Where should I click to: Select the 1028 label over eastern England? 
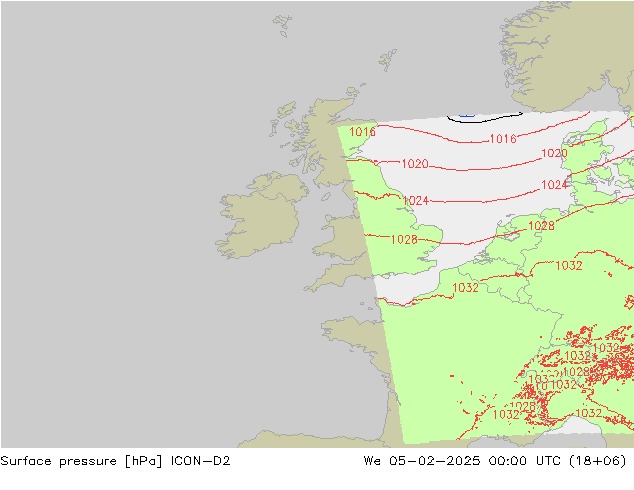404,240
